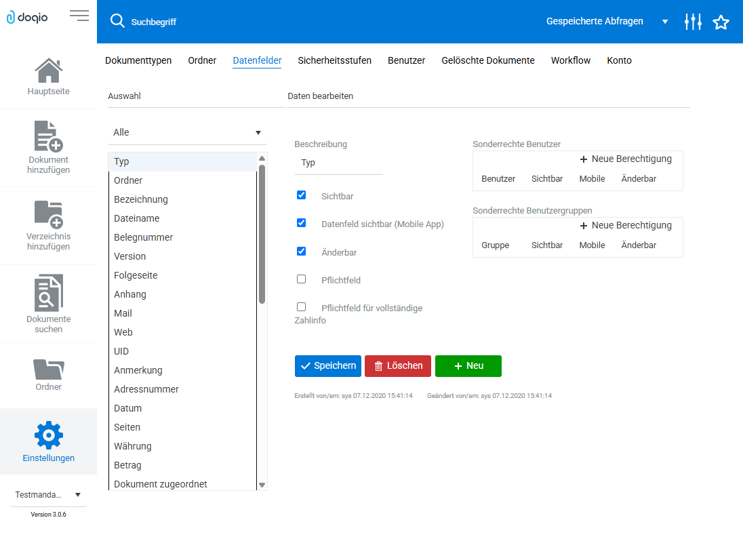This screenshot has width=743, height=560.
Task: Open the Alle selection dropdown
Action: (x=187, y=133)
